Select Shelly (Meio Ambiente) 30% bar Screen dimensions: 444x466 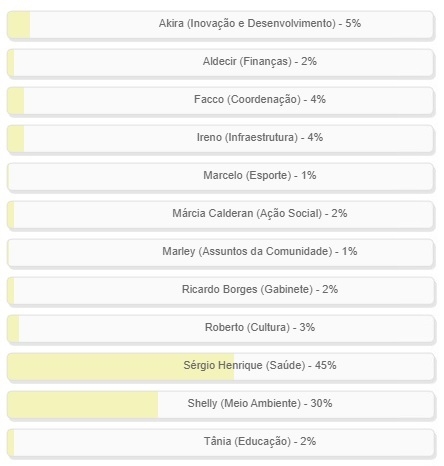[221, 405]
